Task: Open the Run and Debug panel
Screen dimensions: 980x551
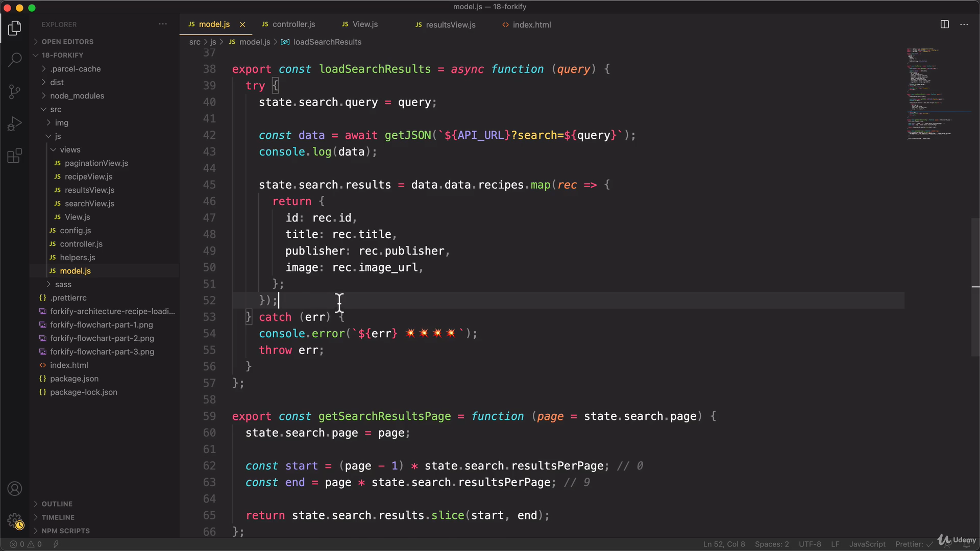Action: (x=15, y=123)
